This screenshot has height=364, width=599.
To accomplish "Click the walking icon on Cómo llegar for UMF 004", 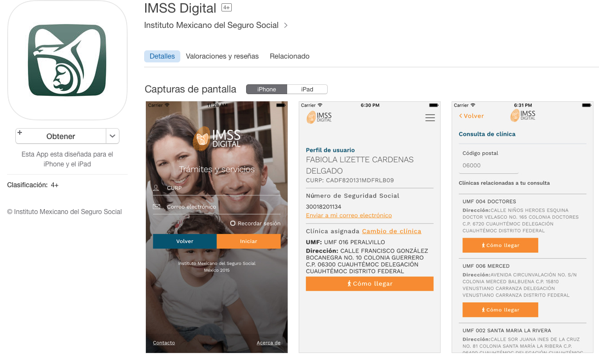I will pos(484,245).
